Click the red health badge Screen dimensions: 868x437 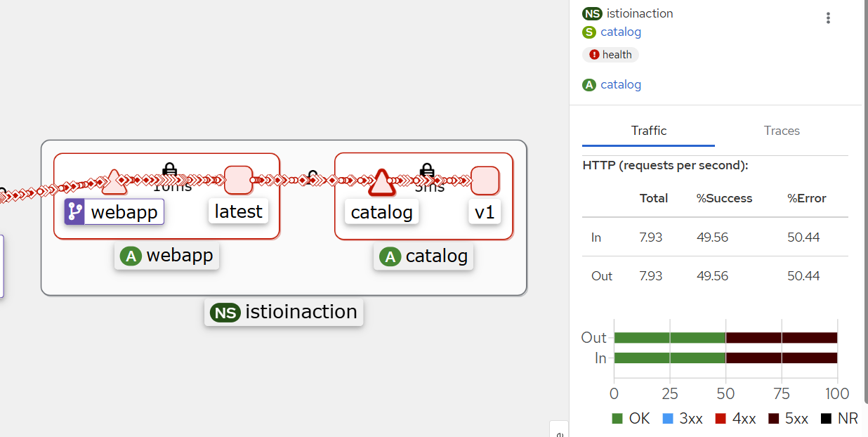click(x=610, y=55)
